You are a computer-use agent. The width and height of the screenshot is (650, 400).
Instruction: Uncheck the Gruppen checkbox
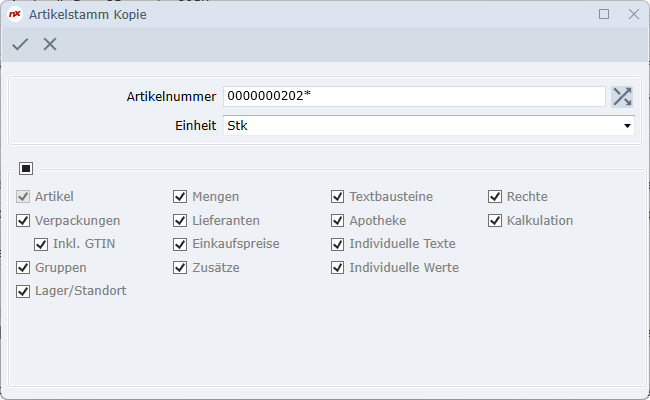(23, 268)
